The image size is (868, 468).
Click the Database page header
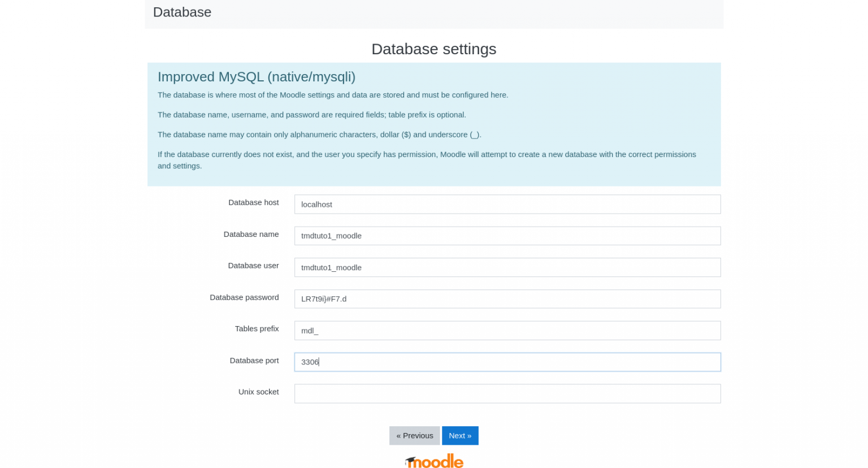pyautogui.click(x=182, y=12)
